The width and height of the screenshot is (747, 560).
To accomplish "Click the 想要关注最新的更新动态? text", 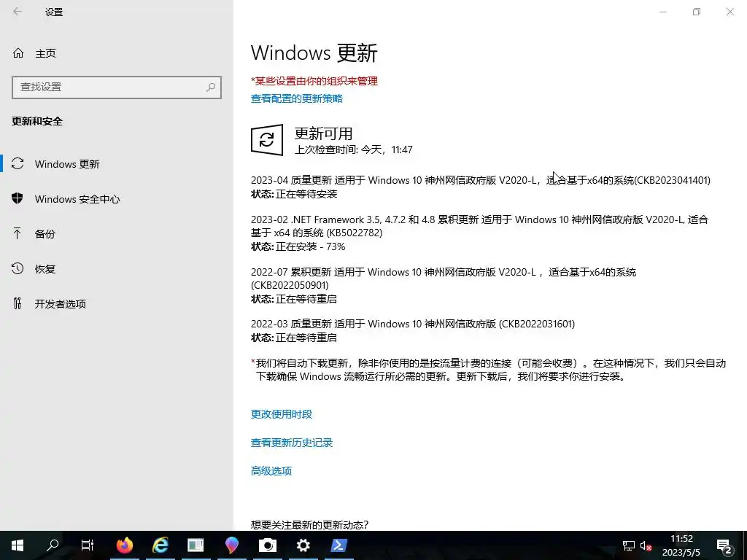I will (309, 525).
